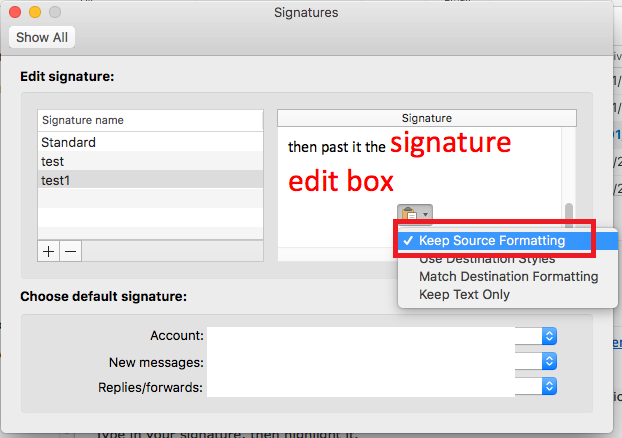Image resolution: width=622 pixels, height=438 pixels.
Task: Open the Replies/forwards dropdown
Action: click(549, 387)
